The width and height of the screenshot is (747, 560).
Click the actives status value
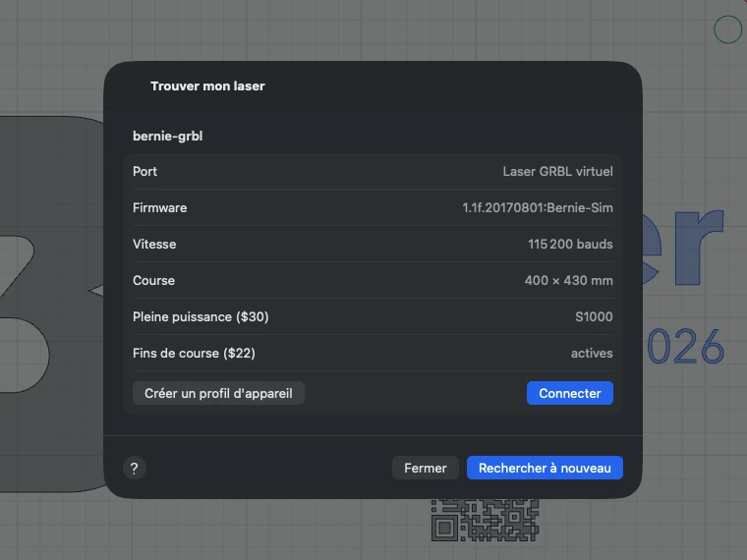[592, 354]
